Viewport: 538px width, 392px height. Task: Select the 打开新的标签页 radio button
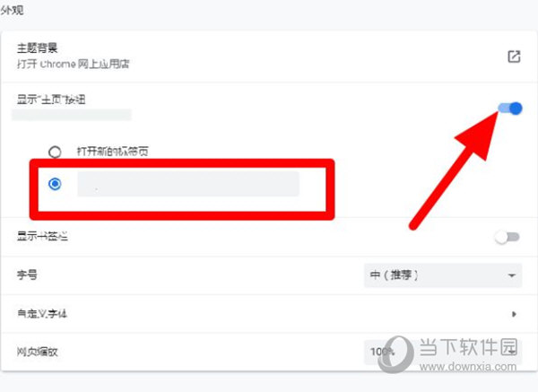(x=55, y=152)
